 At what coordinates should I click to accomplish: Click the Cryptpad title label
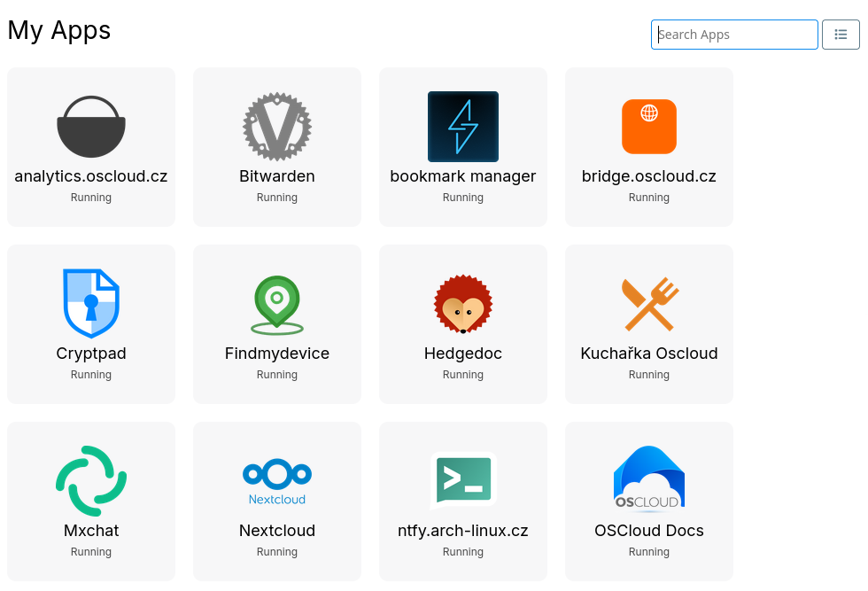[x=91, y=354]
